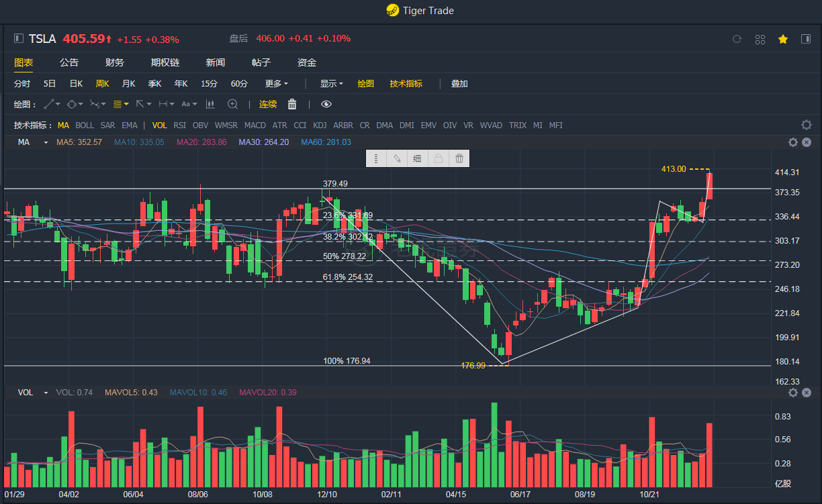
Task: Switch to the 公告 announcements tab
Action: [x=69, y=62]
